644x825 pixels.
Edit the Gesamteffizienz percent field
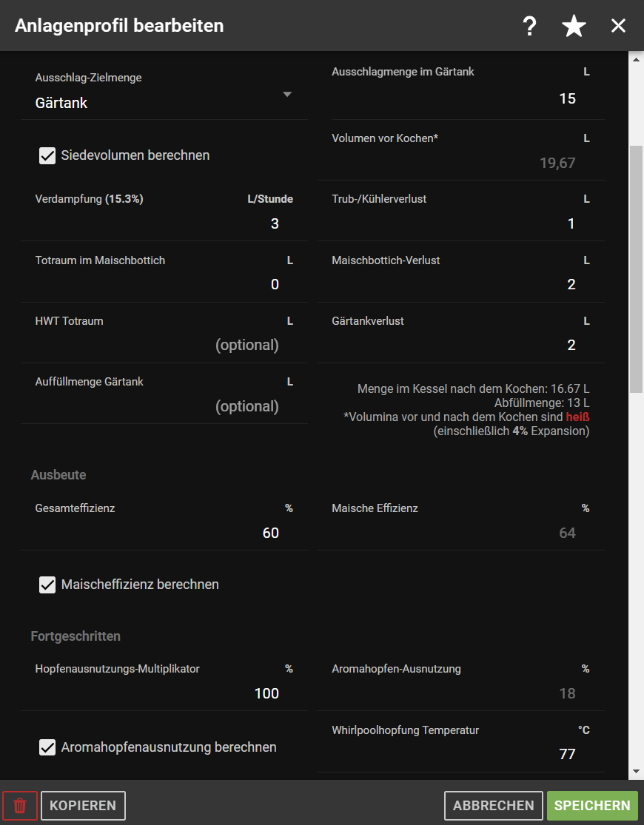click(x=163, y=533)
